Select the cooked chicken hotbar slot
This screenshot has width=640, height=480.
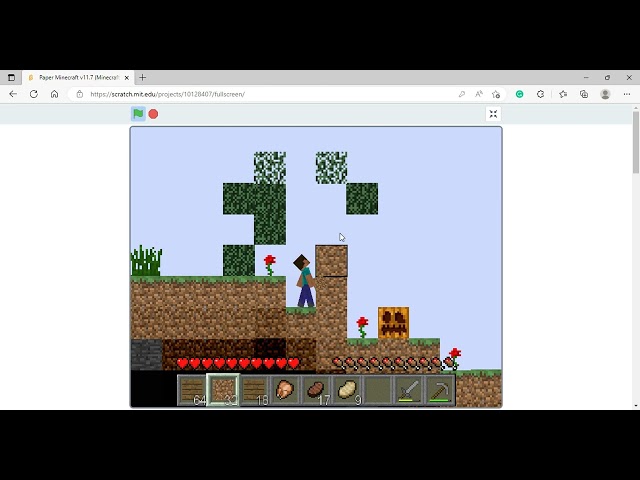point(285,390)
